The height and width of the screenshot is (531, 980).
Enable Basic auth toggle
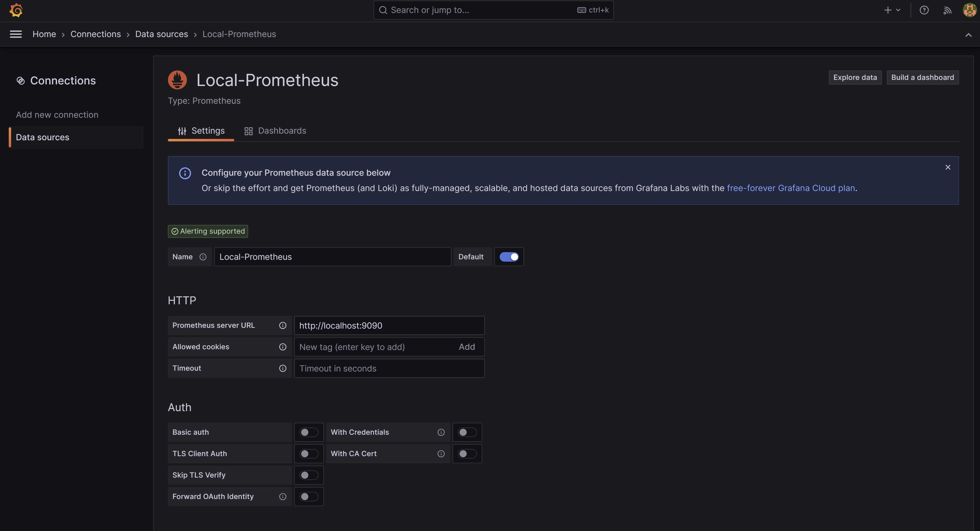pos(308,432)
